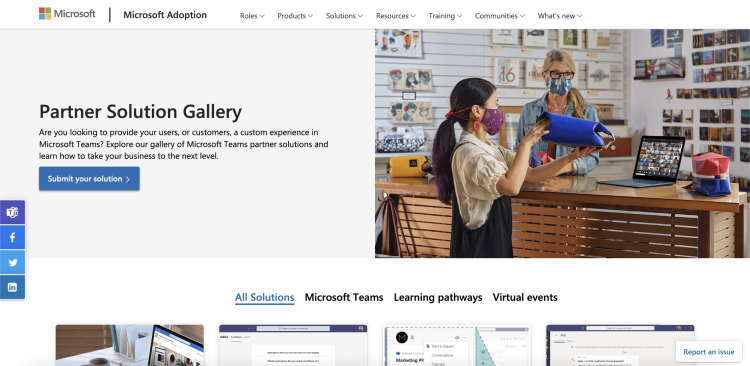This screenshot has width=750, height=366.
Task: Expand the What's new menu
Action: pyautogui.click(x=560, y=16)
